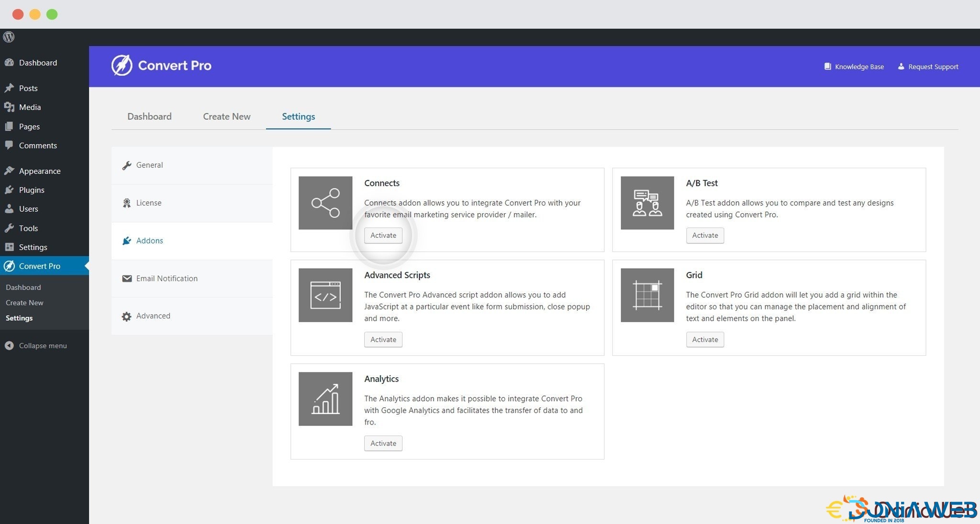Click the Connects addon title

point(382,183)
